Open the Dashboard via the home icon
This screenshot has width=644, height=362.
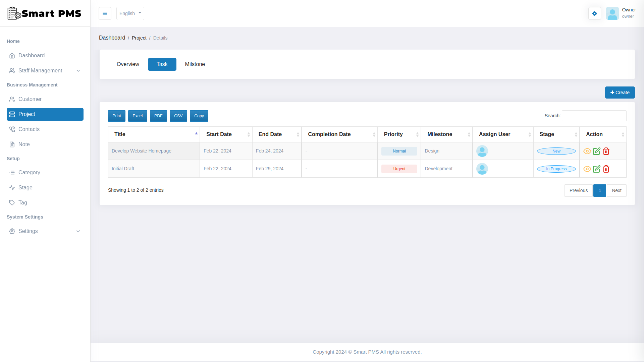tap(12, 56)
